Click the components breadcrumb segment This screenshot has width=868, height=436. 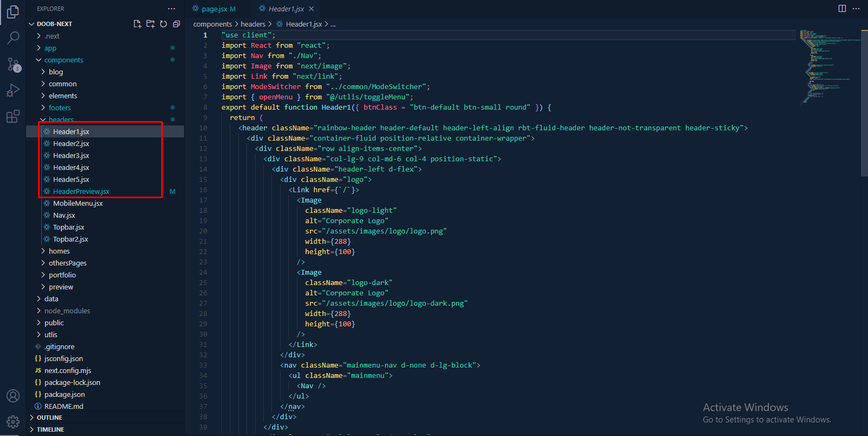pyautogui.click(x=212, y=24)
